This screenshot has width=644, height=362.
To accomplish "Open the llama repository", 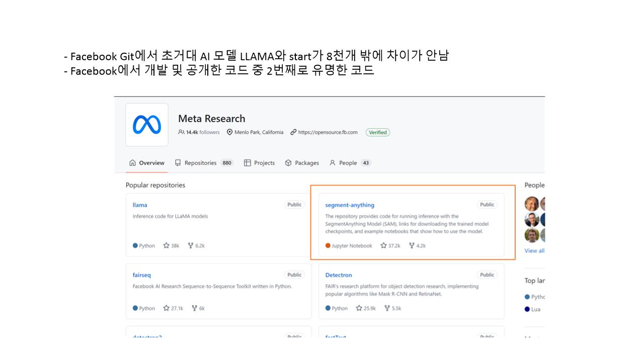I will point(140,205).
